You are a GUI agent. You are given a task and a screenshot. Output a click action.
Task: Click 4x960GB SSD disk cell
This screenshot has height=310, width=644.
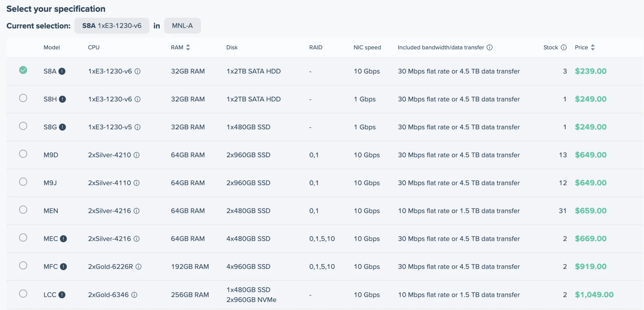click(x=248, y=267)
